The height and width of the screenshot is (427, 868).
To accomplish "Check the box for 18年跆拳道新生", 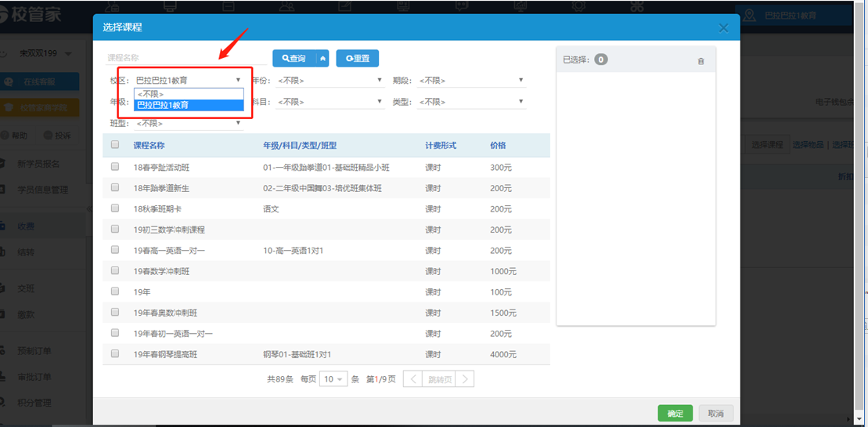I will point(115,187).
